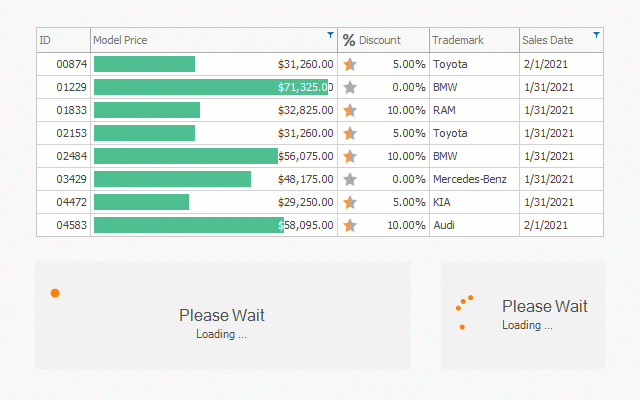Click the 0.00% discount in row 03429
Screen dimensions: 640x400
409,179
